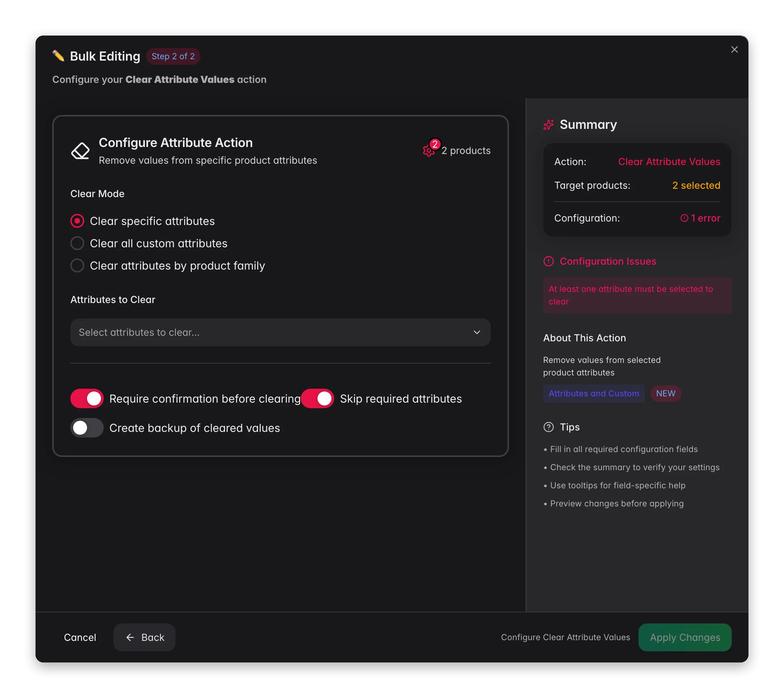The image size is (784, 698).
Task: Click the chevron in attributes dropdown
Action: [477, 332]
